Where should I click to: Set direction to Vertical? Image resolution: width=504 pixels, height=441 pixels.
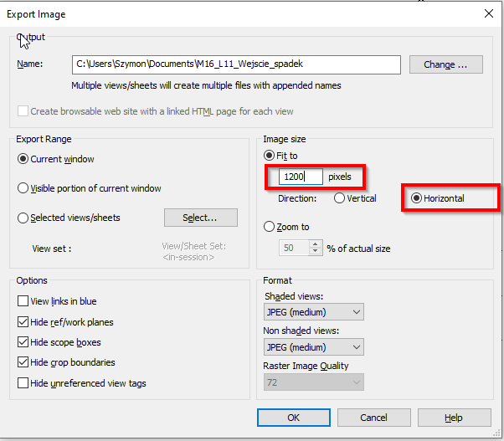340,199
